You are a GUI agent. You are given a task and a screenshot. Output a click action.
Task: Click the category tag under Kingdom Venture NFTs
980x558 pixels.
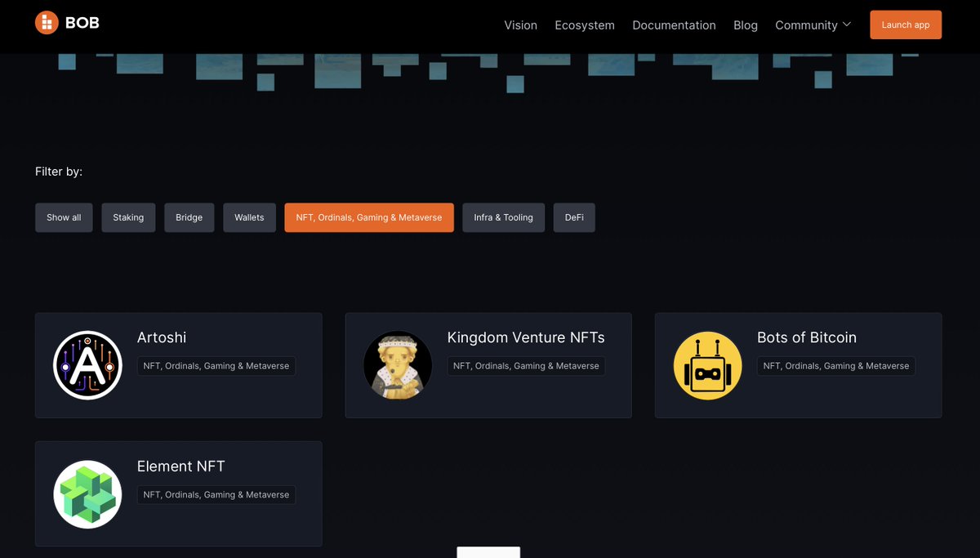click(x=526, y=366)
